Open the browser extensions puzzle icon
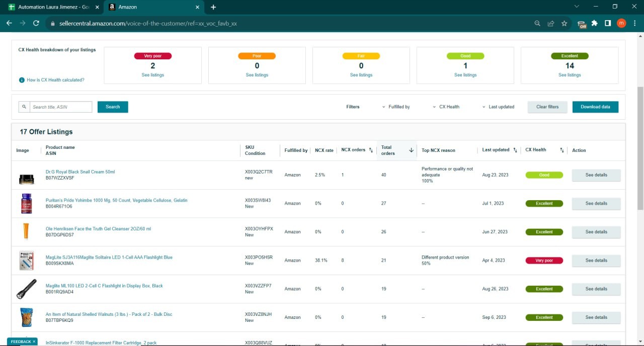The height and width of the screenshot is (346, 644). tap(595, 23)
